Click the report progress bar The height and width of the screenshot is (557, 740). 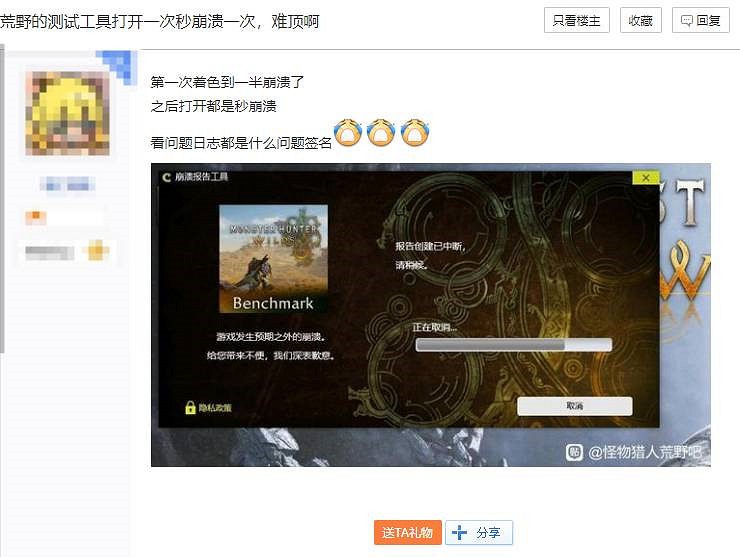click(x=513, y=345)
